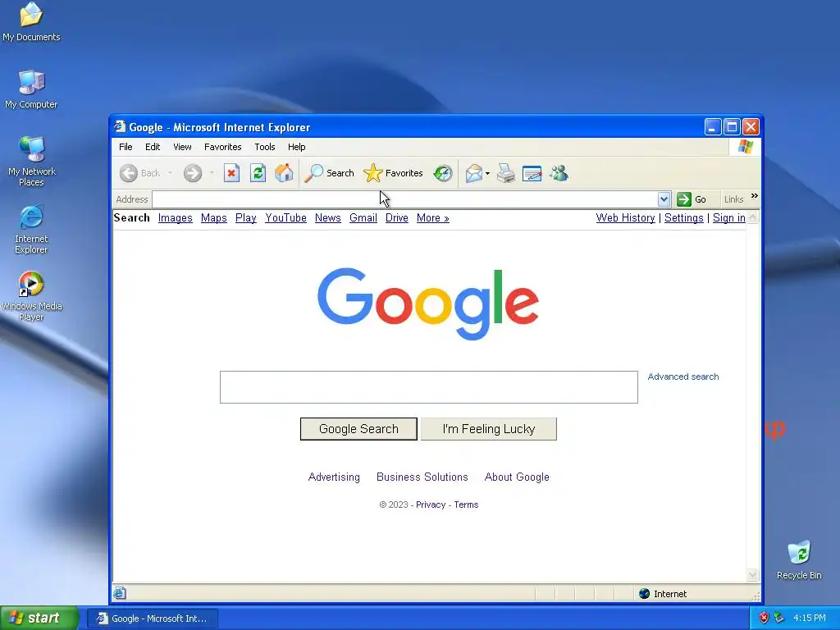Click the network connection tray icon
The height and width of the screenshot is (630, 840).
778,618
